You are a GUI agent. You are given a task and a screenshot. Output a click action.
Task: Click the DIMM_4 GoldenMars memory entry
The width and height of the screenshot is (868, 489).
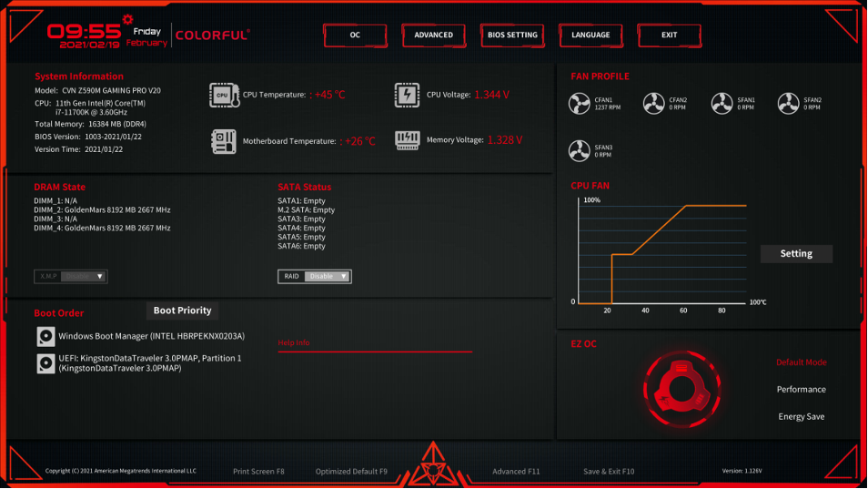102,229
